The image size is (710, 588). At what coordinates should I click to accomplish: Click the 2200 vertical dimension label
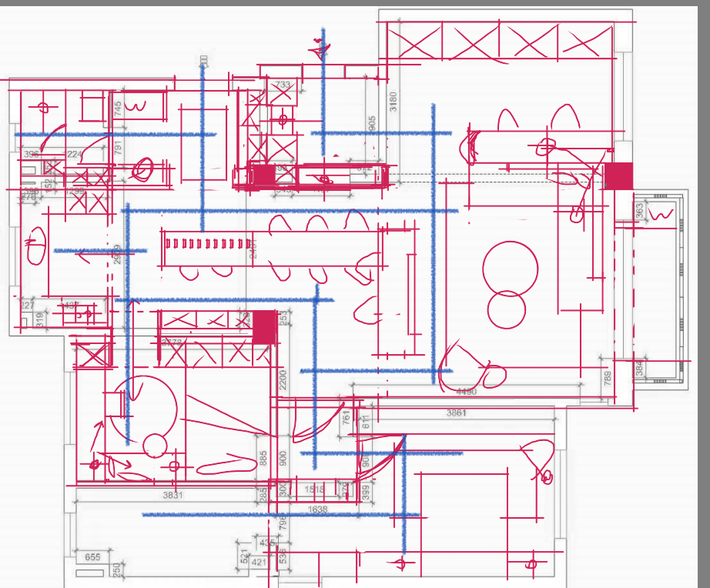(283, 380)
